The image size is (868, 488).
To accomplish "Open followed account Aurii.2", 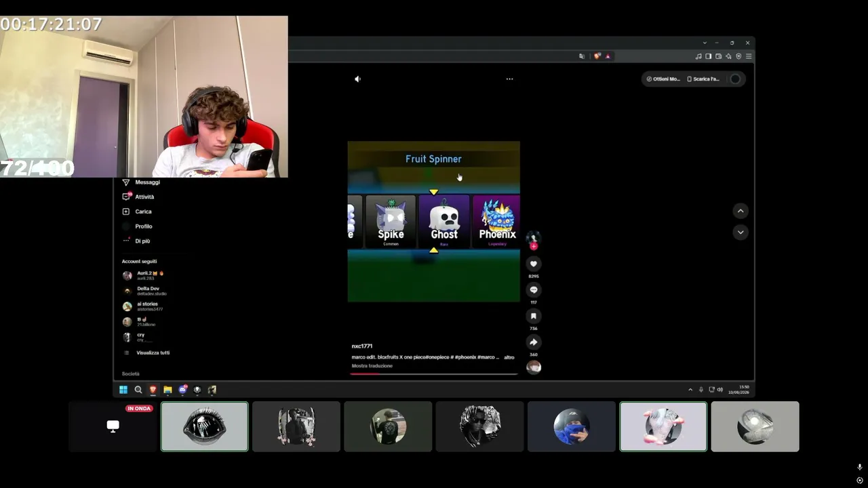I will click(143, 275).
